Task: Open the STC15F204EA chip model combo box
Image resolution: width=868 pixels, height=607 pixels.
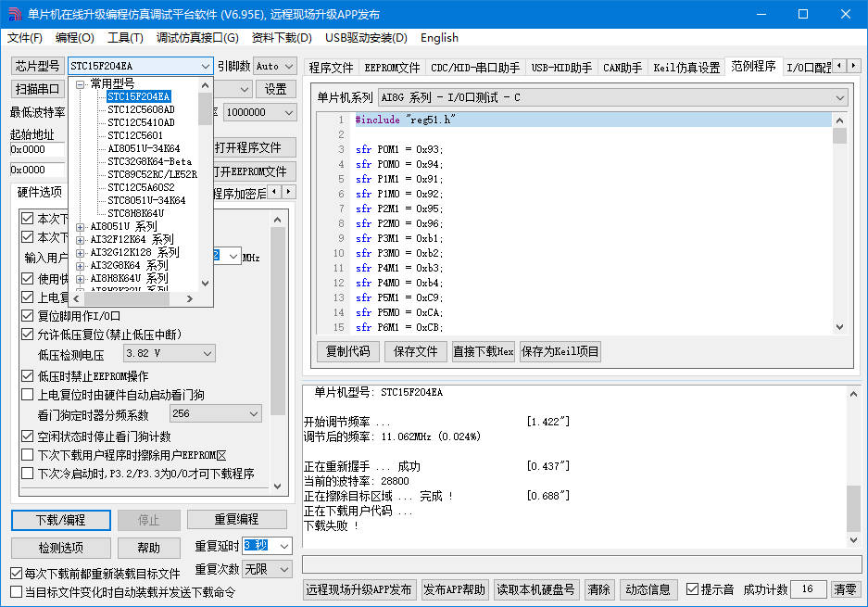Action: (141, 66)
